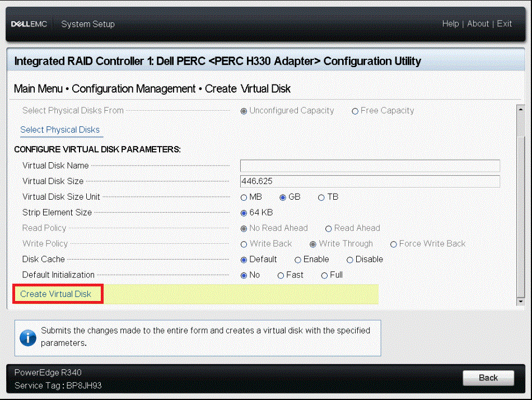The image size is (532, 400).
Task: Click Service Tag : BP8JH93 text
Action: 58,385
